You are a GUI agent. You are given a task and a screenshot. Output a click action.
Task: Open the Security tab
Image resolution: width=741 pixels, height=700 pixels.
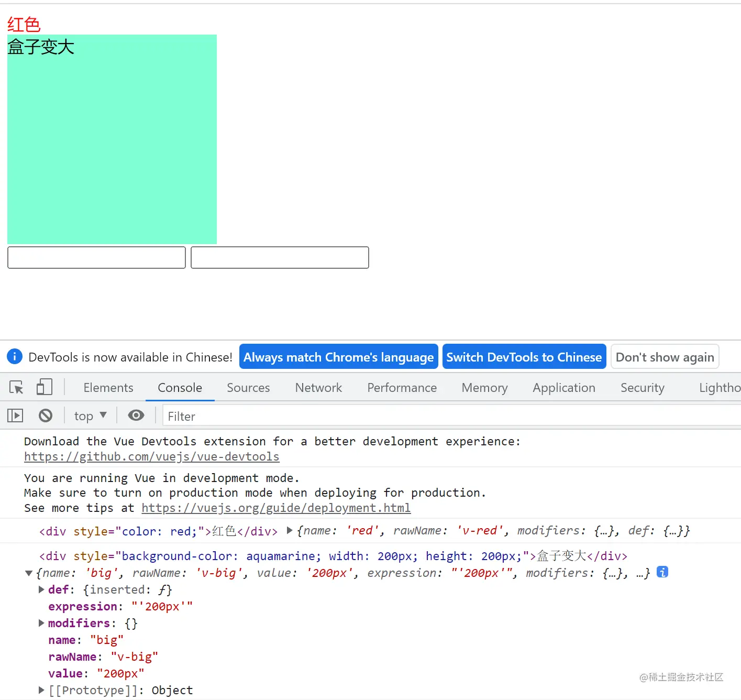pos(643,388)
